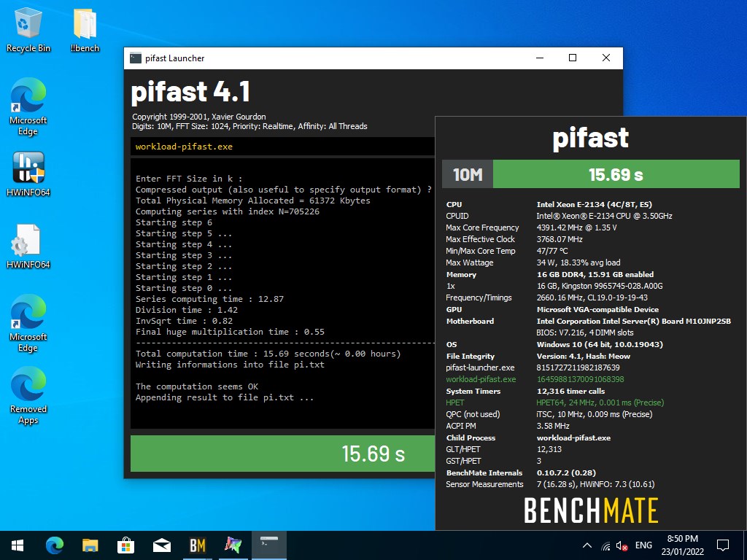The width and height of the screenshot is (747, 560).
Task: Click the pifast-launcher.exe hash row
Action: (533, 367)
